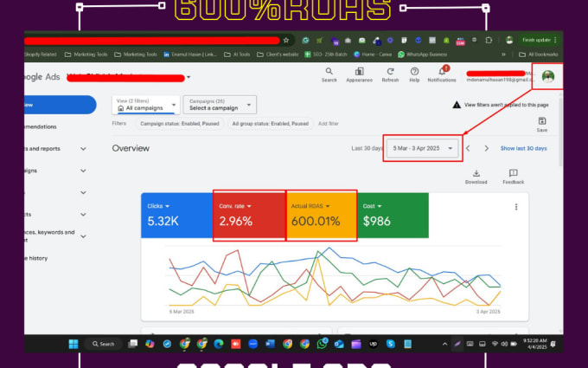Bookmark this page with the star icon

[x=286, y=40]
